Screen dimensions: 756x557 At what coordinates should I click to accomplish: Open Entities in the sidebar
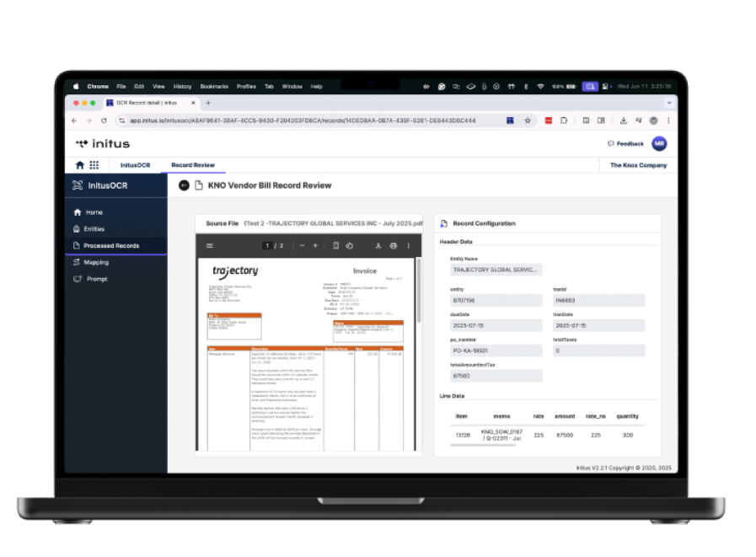click(x=94, y=229)
